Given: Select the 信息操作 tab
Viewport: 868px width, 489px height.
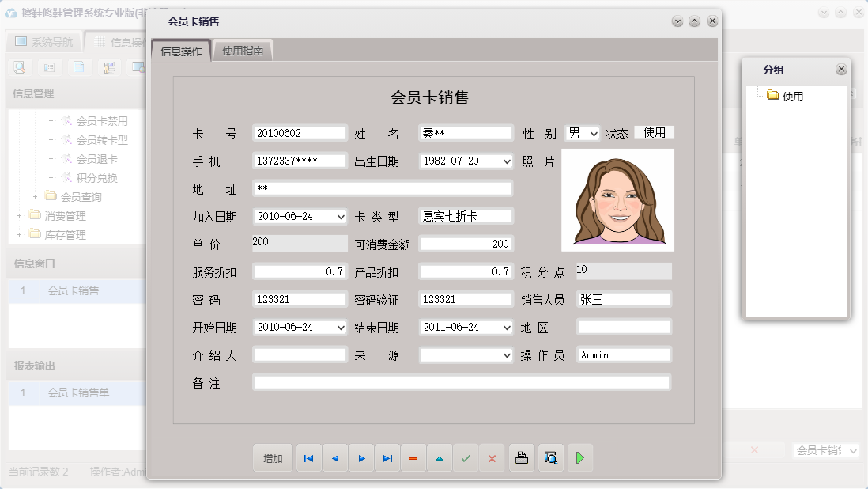Looking at the screenshot, I should click(181, 51).
